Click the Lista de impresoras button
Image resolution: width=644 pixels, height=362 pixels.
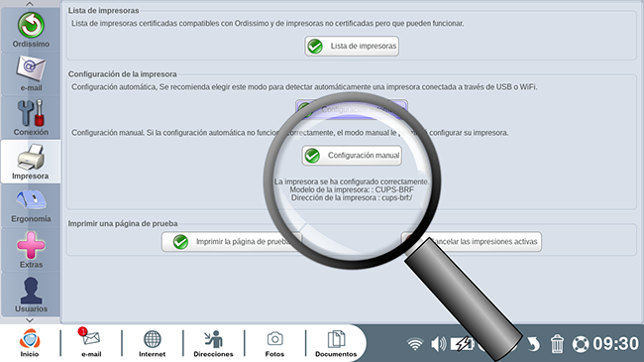point(352,46)
